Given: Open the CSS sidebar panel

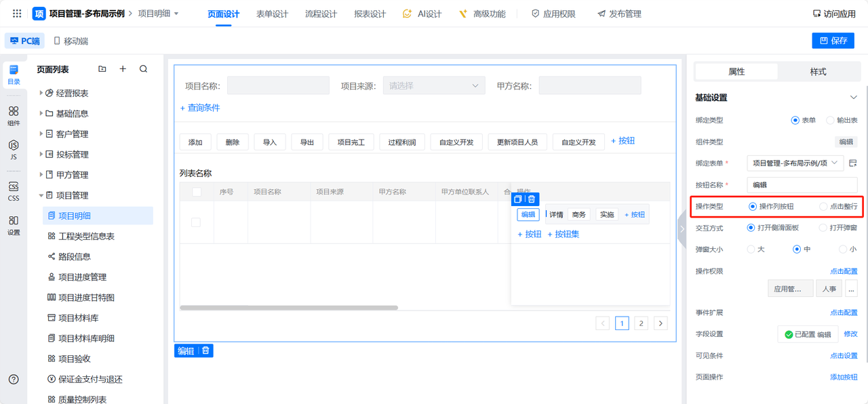Looking at the screenshot, I should pos(14,192).
